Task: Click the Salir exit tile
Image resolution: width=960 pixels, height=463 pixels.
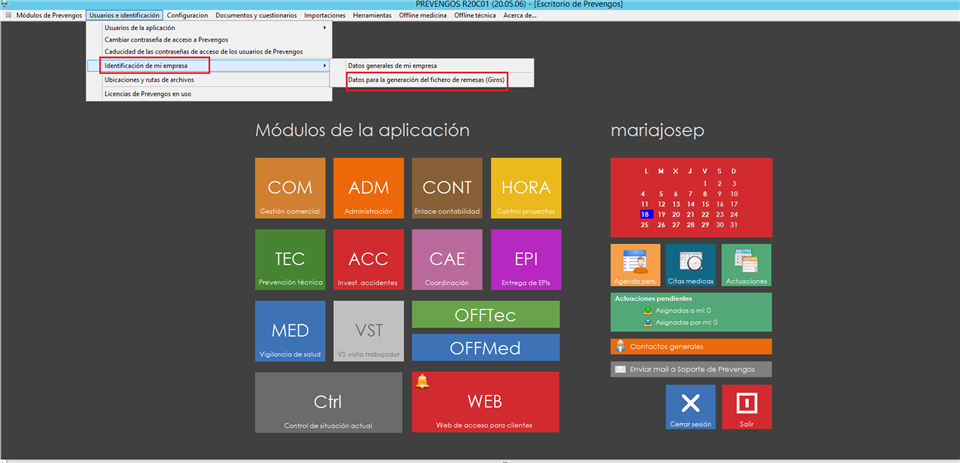Action: pyautogui.click(x=746, y=407)
